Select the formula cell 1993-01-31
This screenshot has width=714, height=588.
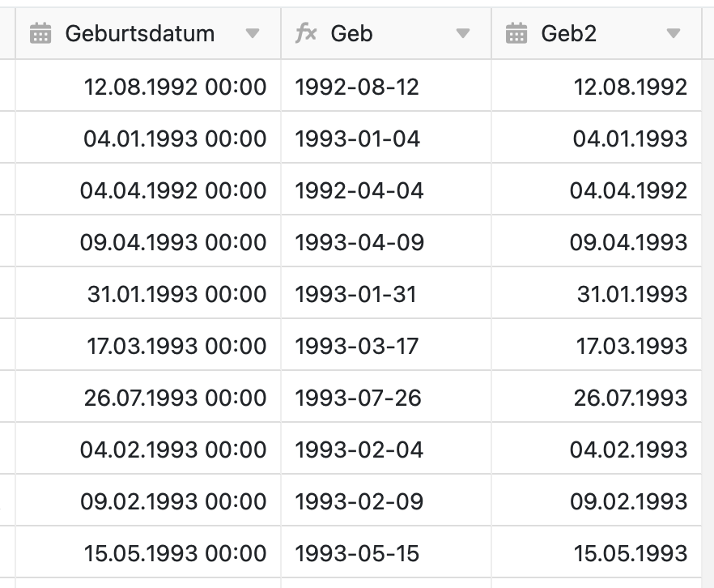tap(355, 294)
